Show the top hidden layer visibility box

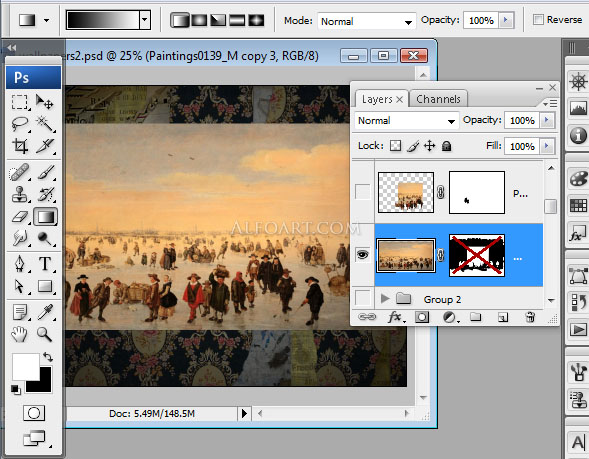pyautogui.click(x=362, y=192)
